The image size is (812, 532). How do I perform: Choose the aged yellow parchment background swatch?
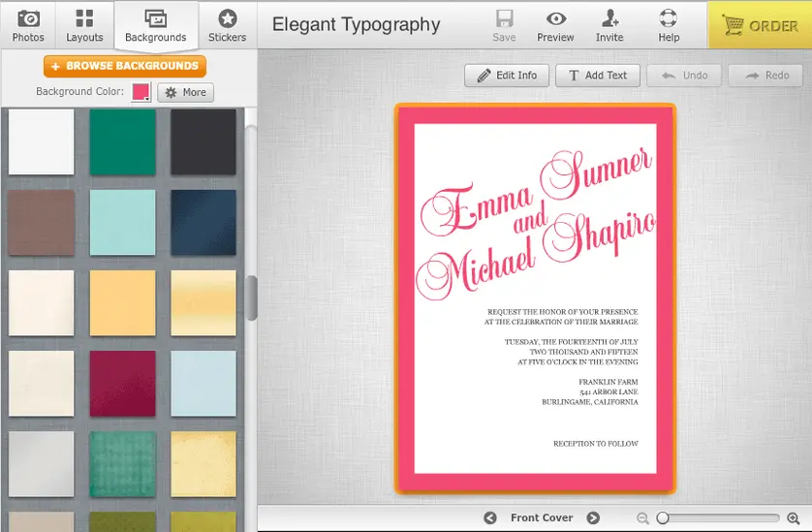(203, 465)
